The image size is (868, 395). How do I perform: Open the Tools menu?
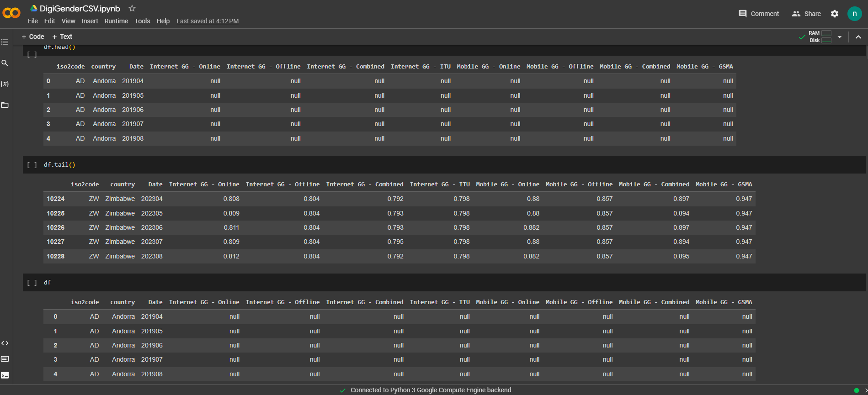142,21
